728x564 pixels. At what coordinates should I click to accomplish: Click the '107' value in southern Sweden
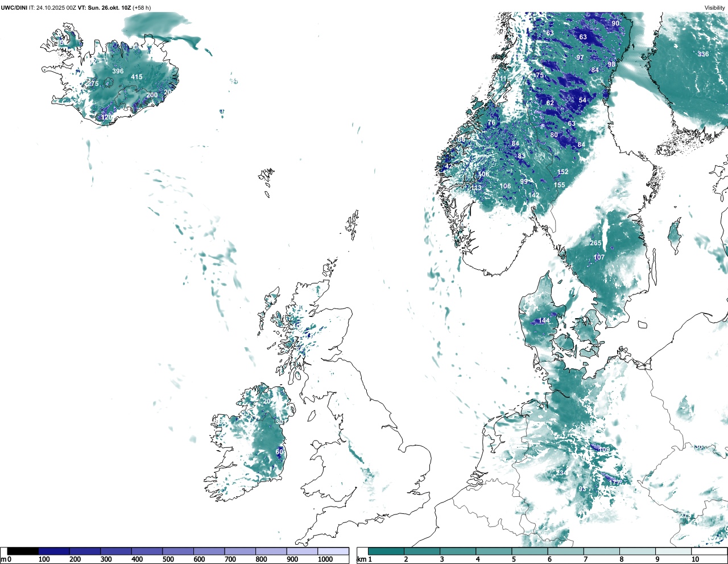pyautogui.click(x=599, y=257)
